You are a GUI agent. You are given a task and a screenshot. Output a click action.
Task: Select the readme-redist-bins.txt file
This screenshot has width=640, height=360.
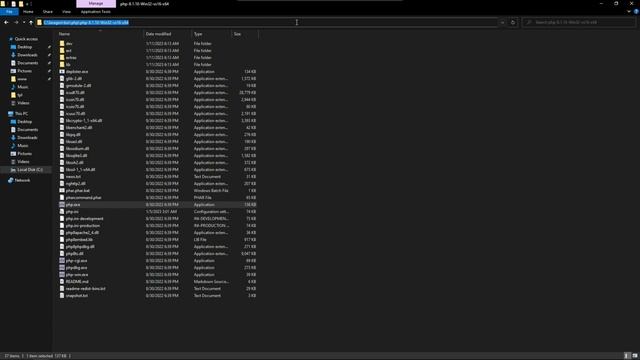pos(85,289)
